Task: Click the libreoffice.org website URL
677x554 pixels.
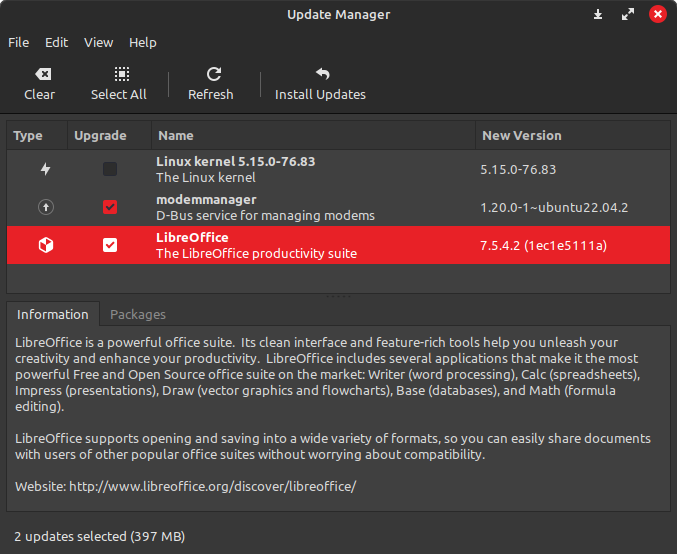Action: click(x=212, y=487)
